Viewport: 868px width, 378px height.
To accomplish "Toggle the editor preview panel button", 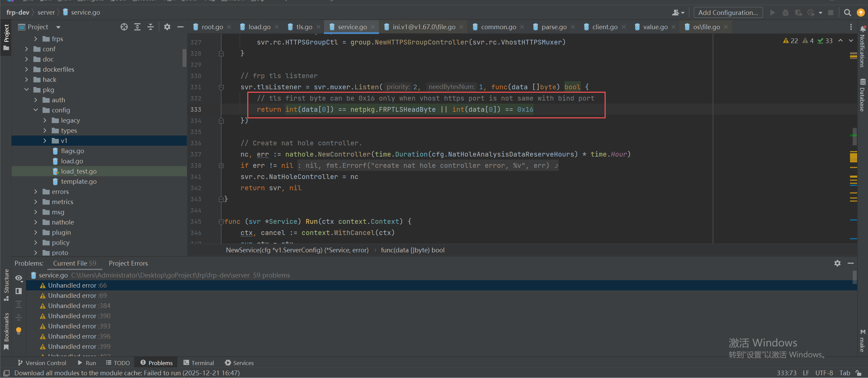I will click(x=19, y=291).
